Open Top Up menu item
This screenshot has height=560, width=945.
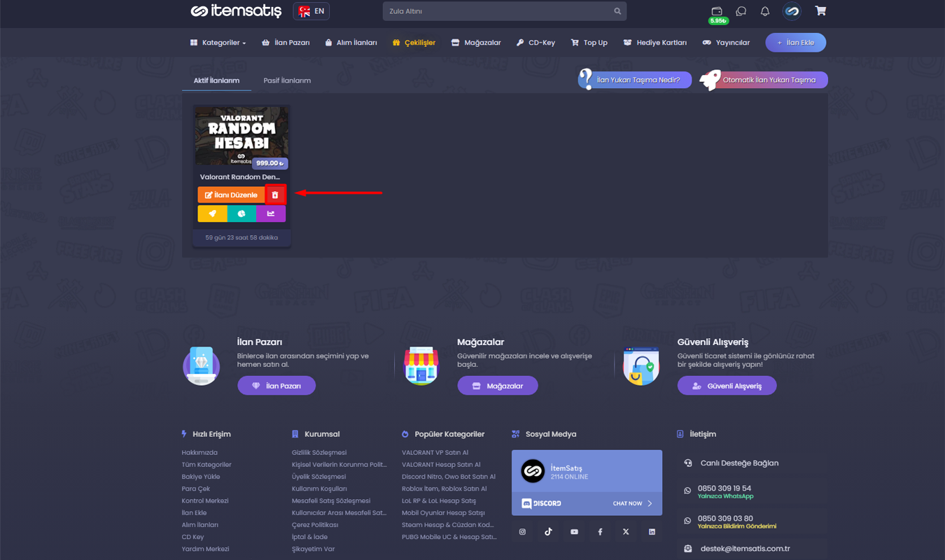[x=589, y=43]
